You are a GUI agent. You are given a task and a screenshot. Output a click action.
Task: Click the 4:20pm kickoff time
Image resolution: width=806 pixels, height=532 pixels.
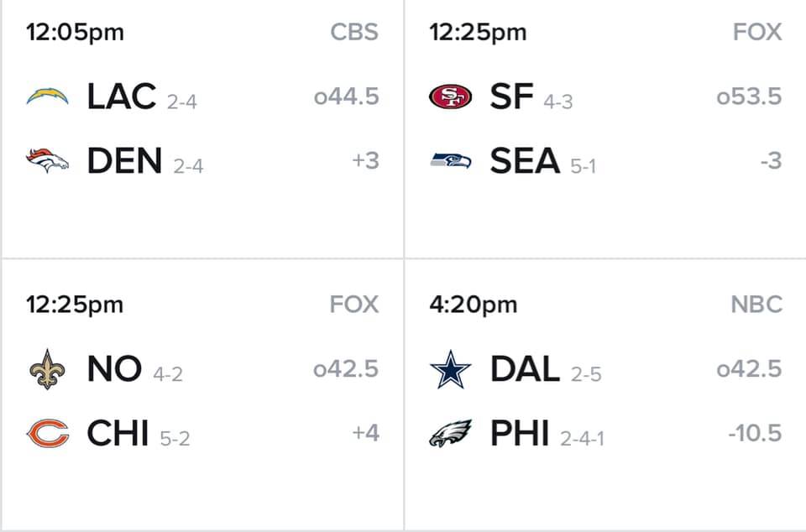(473, 305)
